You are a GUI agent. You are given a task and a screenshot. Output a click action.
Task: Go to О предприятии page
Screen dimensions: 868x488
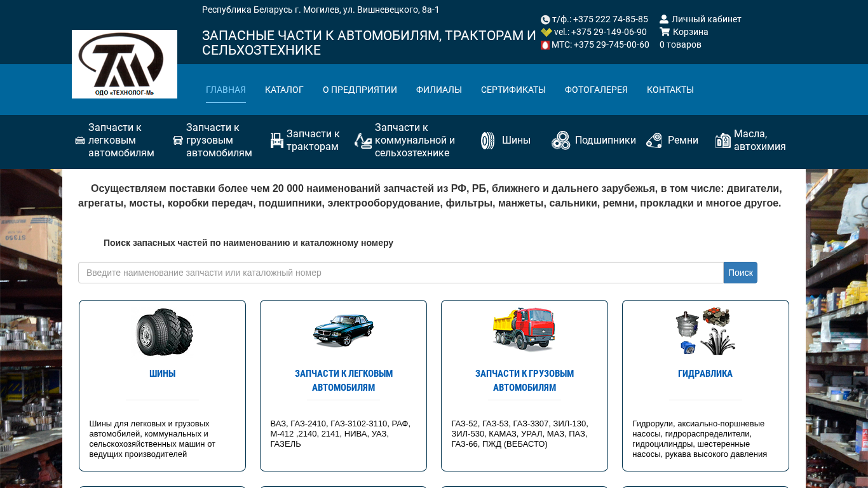pyautogui.click(x=360, y=90)
